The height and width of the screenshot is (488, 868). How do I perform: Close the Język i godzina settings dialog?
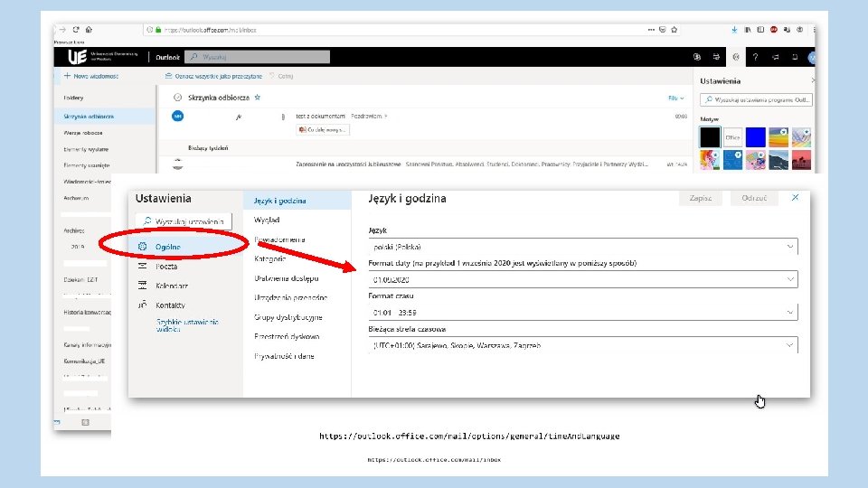point(795,198)
